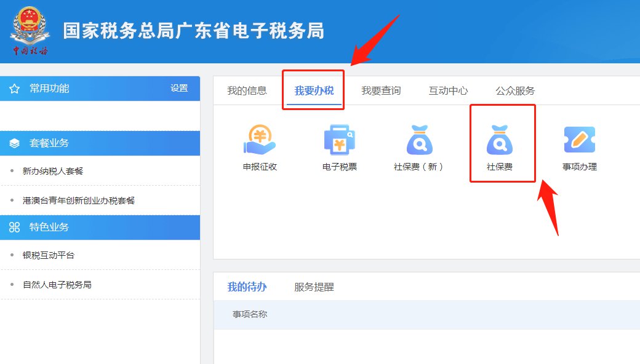Click the 套餐业务 section header
Screen dimensions: 640x364
tap(100, 143)
